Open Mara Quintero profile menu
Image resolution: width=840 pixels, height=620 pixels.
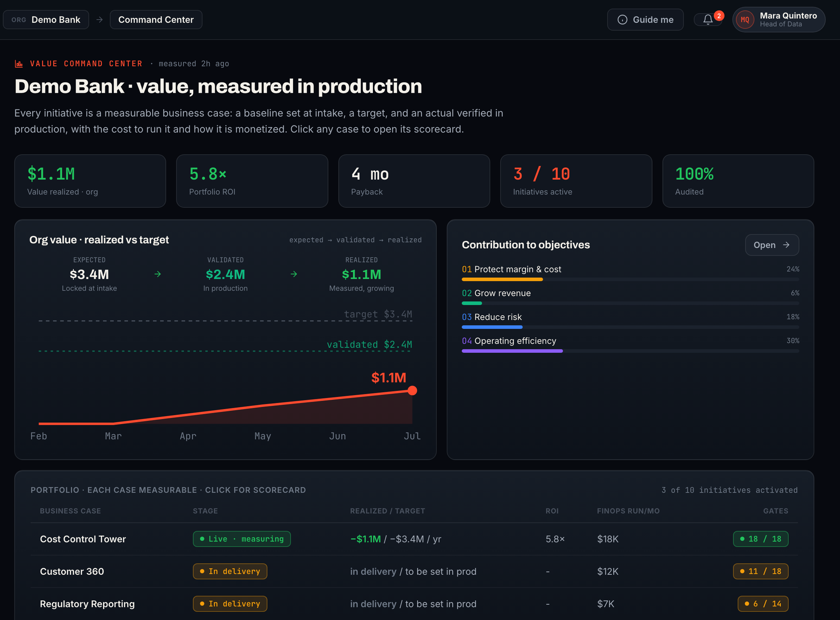point(779,20)
